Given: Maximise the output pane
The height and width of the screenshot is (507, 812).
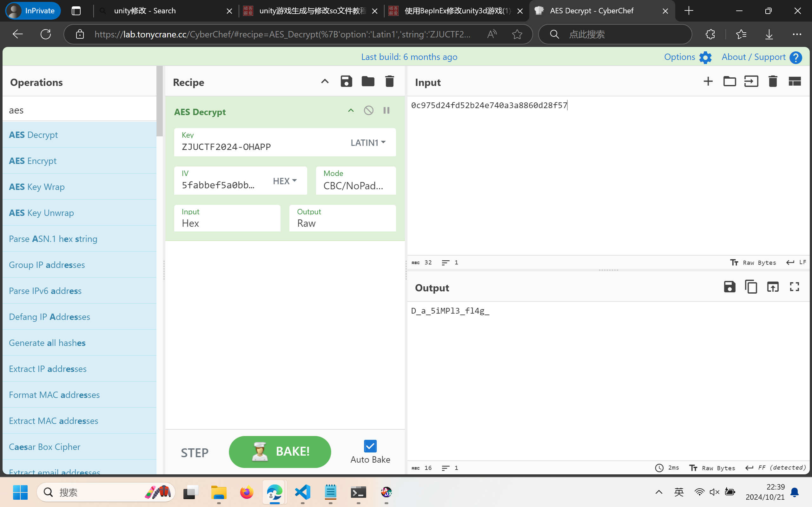Looking at the screenshot, I should point(794,287).
